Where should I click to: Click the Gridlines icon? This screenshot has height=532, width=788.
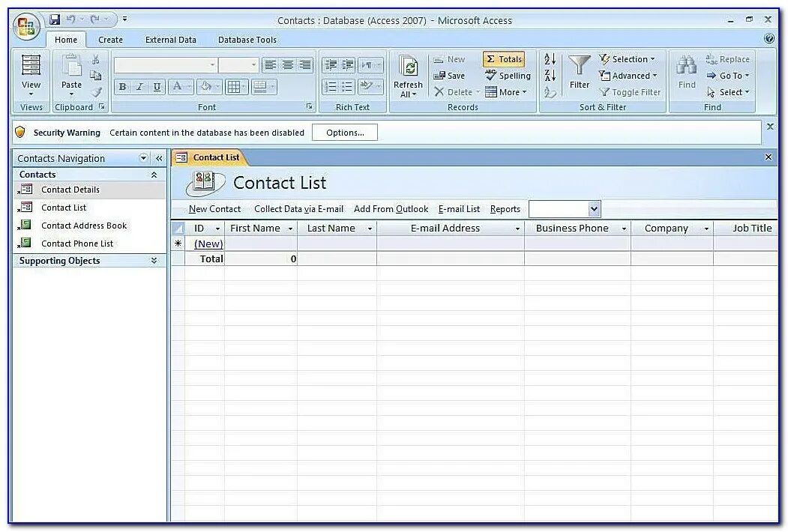(234, 87)
